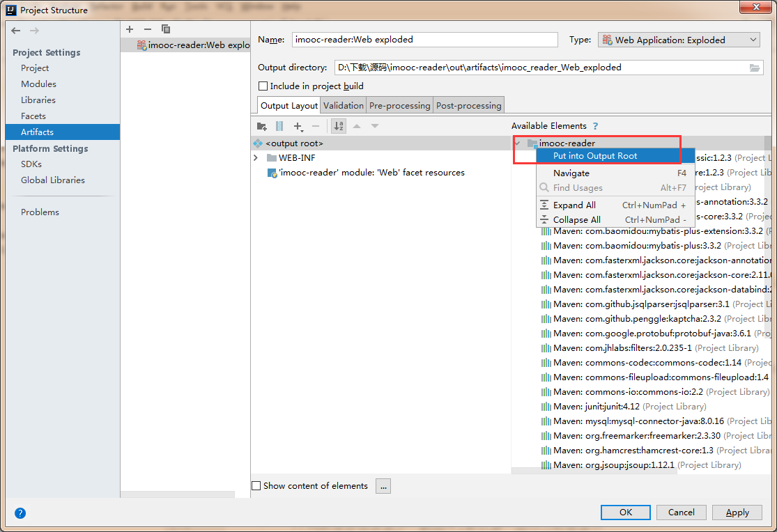777x532 pixels.
Task: Choose Collapse All in context menu
Action: [615, 219]
